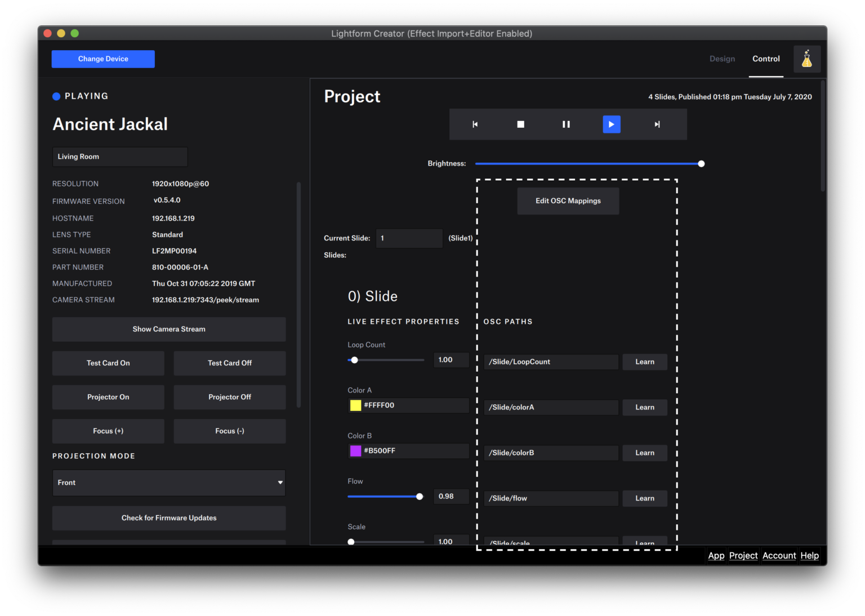Skip to the previous slide
Image resolution: width=865 pixels, height=616 pixels.
pos(475,124)
